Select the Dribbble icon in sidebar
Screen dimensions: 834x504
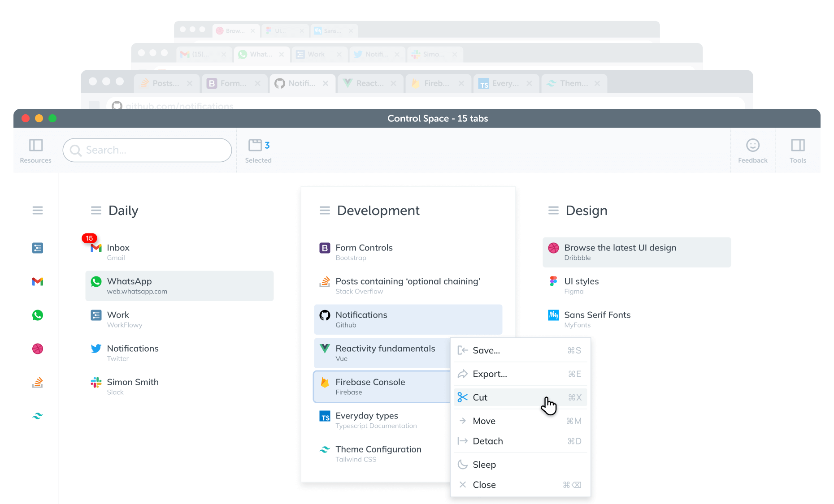38,349
